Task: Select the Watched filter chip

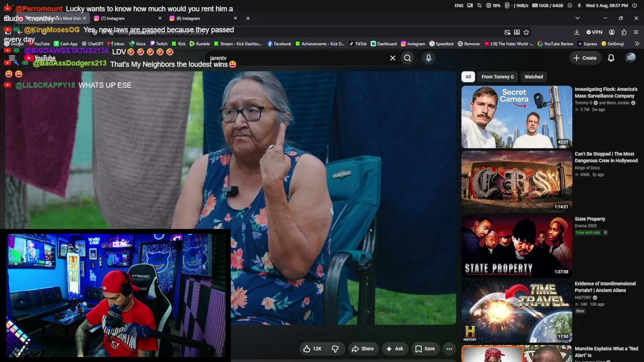Action: [x=534, y=77]
